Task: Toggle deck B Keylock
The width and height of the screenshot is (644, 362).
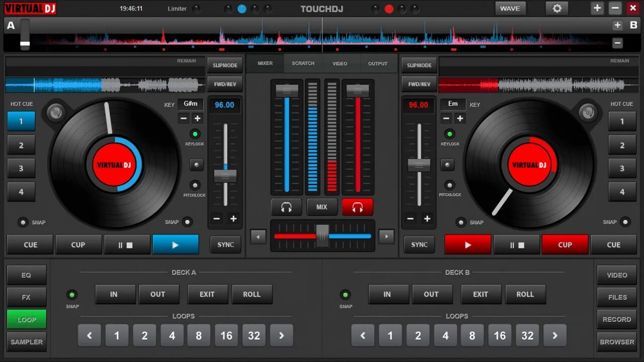Action: (x=449, y=134)
